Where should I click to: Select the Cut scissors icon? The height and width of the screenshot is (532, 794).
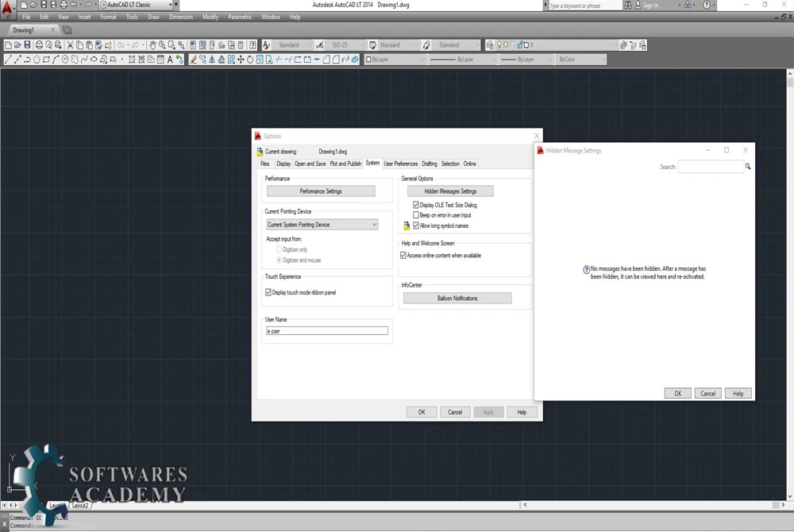(71, 45)
